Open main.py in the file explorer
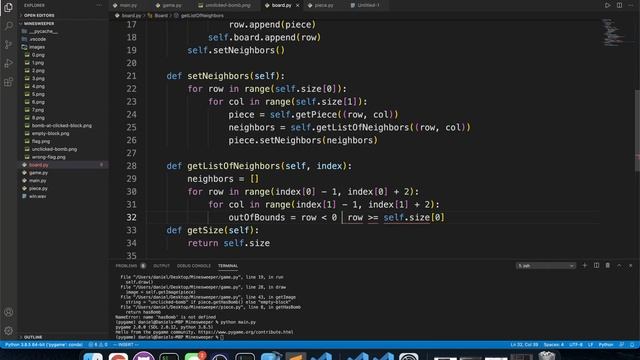Viewport: 640px width, 360px height. click(38, 180)
